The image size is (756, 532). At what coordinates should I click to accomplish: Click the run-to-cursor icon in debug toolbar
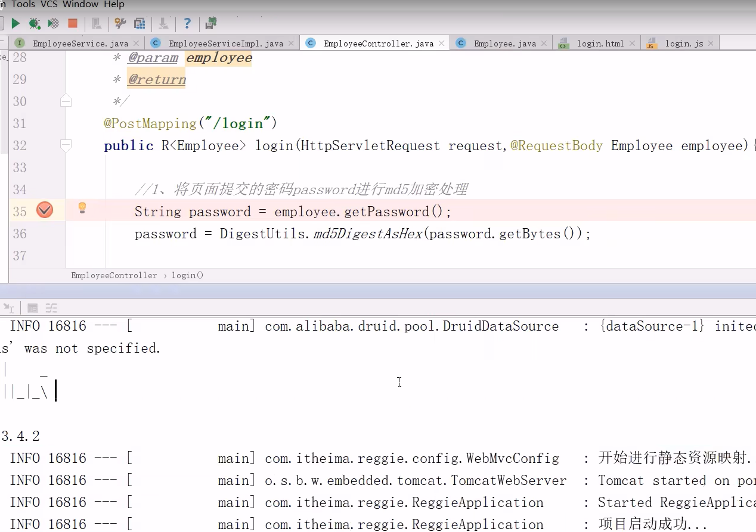tap(8, 308)
